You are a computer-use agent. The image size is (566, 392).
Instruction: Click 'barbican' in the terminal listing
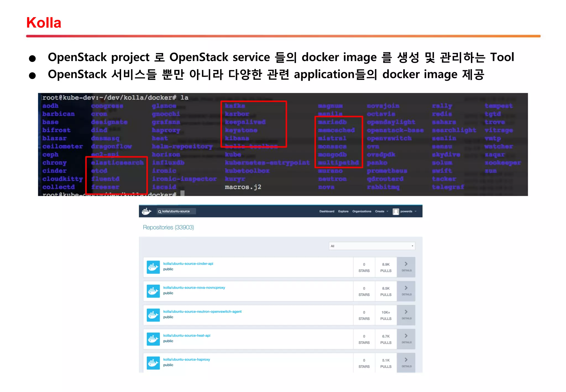(x=58, y=114)
